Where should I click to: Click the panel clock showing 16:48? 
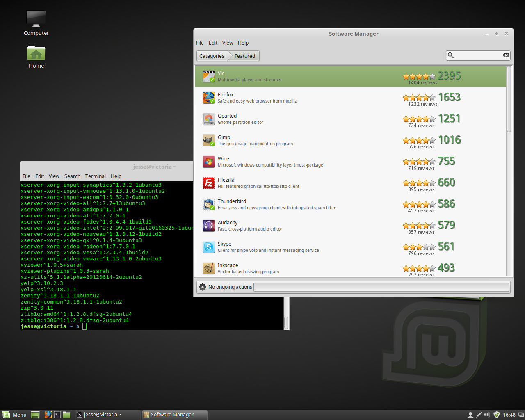coord(509,415)
